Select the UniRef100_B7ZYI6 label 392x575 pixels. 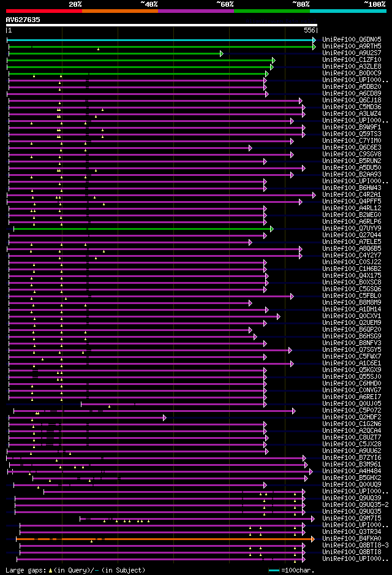point(352,458)
